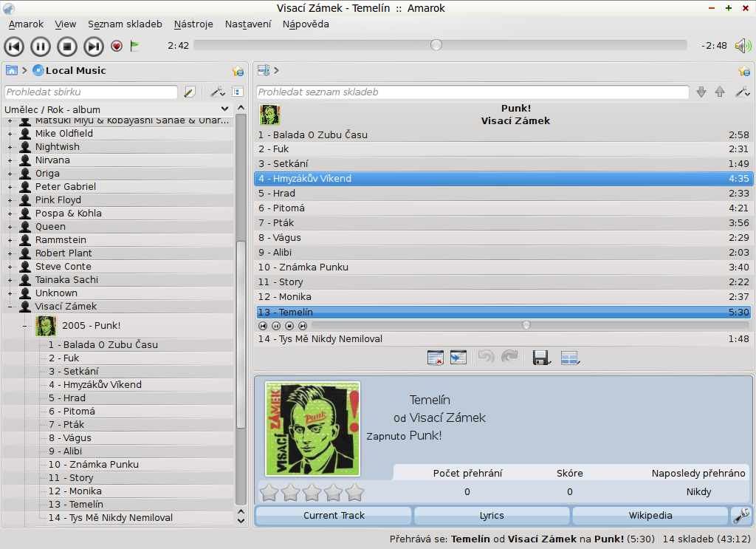This screenshot has height=549, width=756.
Task: Focus Prohledat seznam skladeb search field
Action: (x=472, y=92)
